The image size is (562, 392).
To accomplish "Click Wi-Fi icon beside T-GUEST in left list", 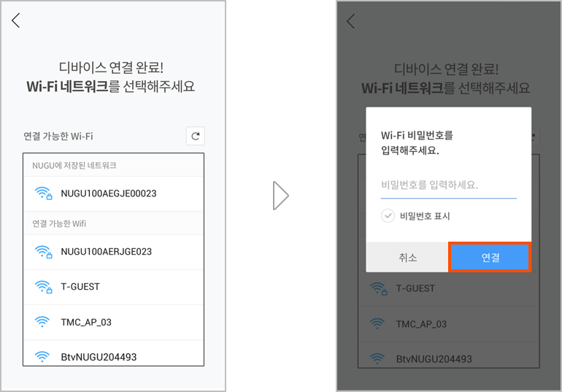I will [x=43, y=287].
